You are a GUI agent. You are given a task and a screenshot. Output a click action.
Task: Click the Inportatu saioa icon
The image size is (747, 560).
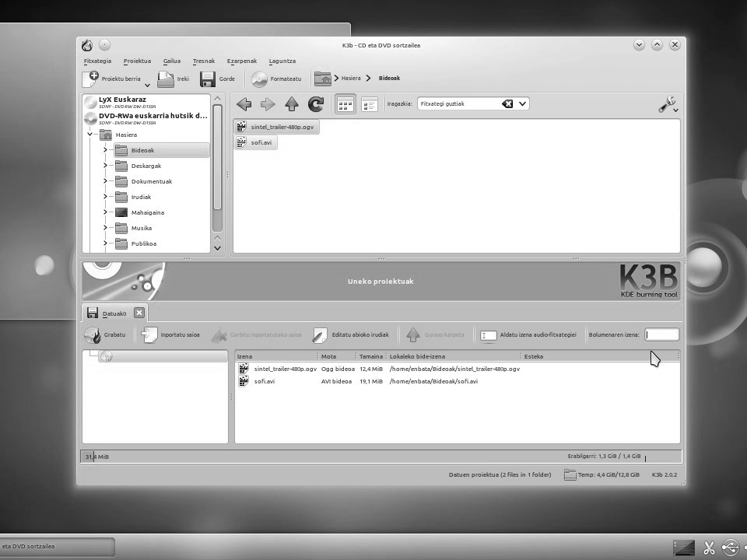[x=149, y=334]
